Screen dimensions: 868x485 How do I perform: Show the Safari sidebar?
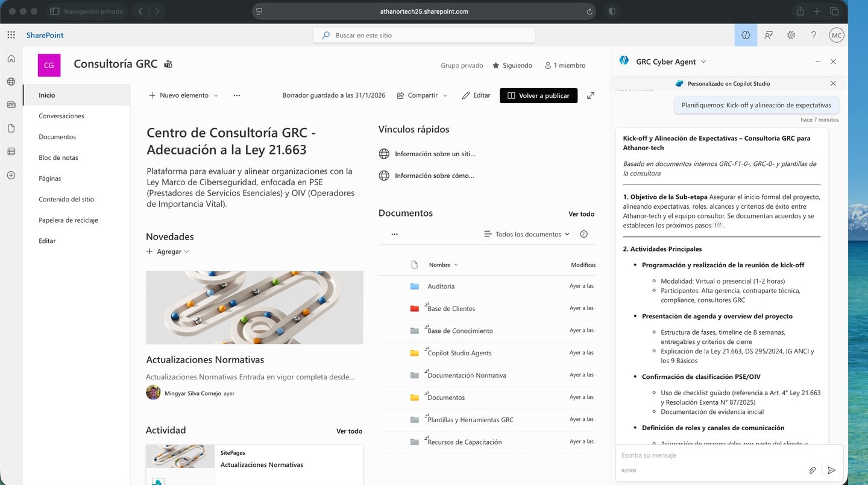click(x=54, y=11)
